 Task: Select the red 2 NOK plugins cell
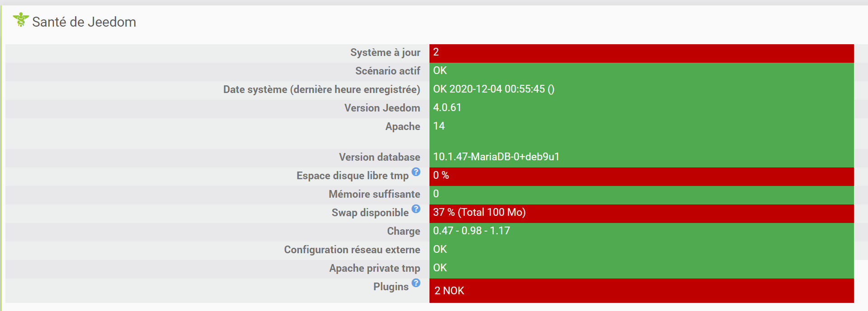[x=449, y=291]
